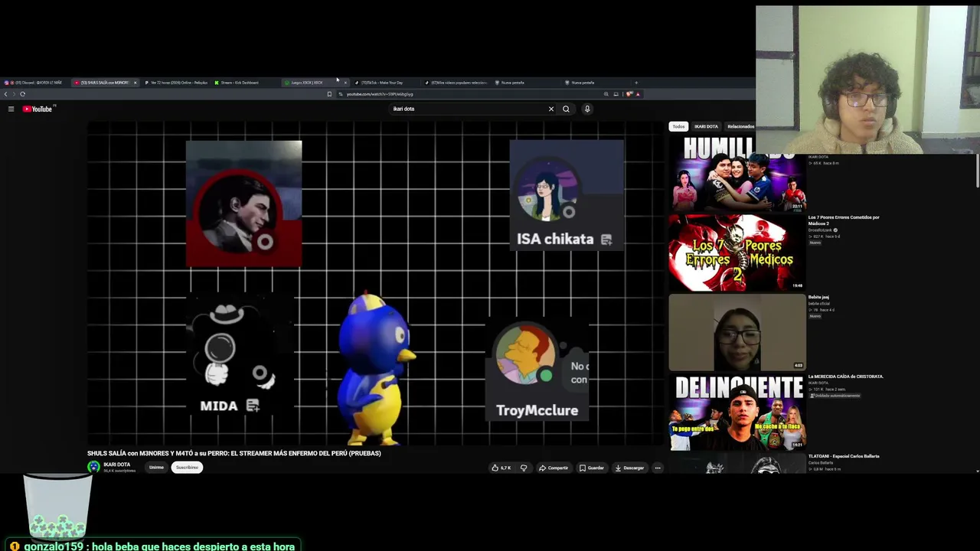This screenshot has width=980, height=551.
Task: Open browser zoom magnifier icon
Action: (606, 94)
